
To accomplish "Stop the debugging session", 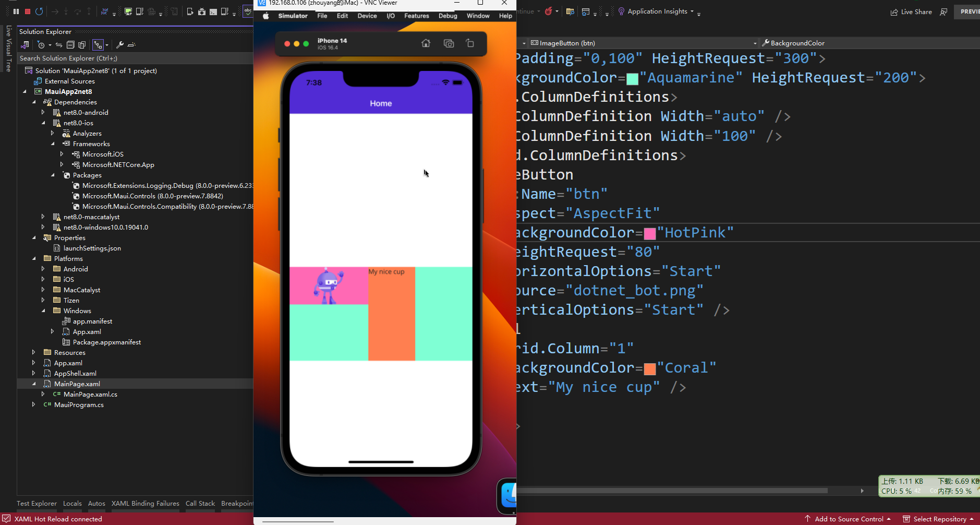I will pyautogui.click(x=28, y=11).
